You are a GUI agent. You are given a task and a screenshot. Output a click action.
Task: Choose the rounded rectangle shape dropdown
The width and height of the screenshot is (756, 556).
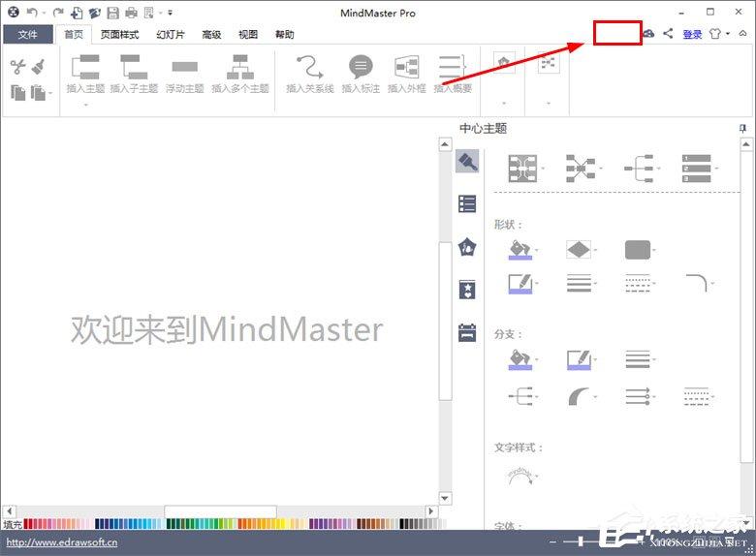tap(641, 250)
